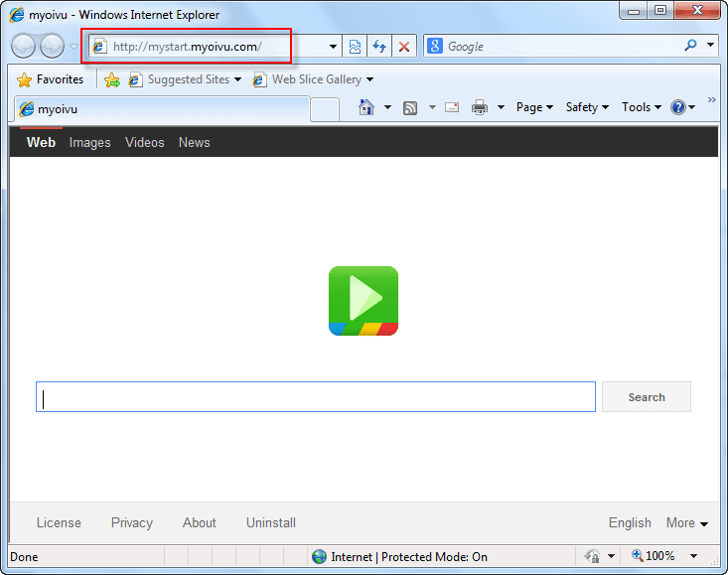The height and width of the screenshot is (575, 728).
Task: Click 'Done' status text
Action: coord(24,557)
